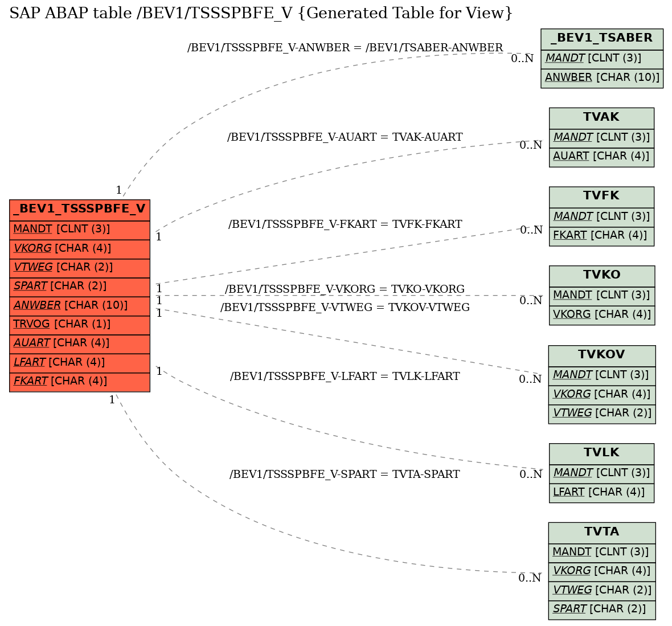This screenshot has height=626, width=672.
Task: Open the TVLK table header
Action: [601, 453]
